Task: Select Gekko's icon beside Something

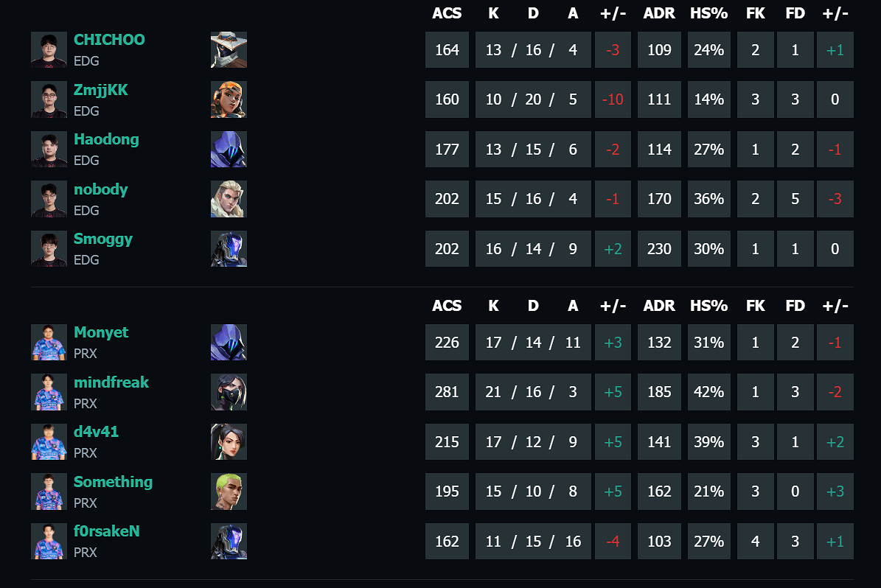Action: point(229,491)
